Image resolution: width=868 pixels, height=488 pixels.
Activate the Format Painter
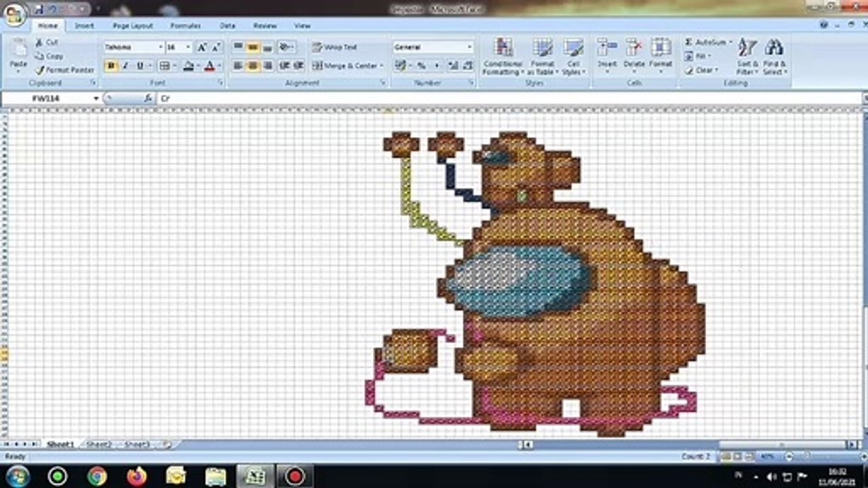[65, 70]
